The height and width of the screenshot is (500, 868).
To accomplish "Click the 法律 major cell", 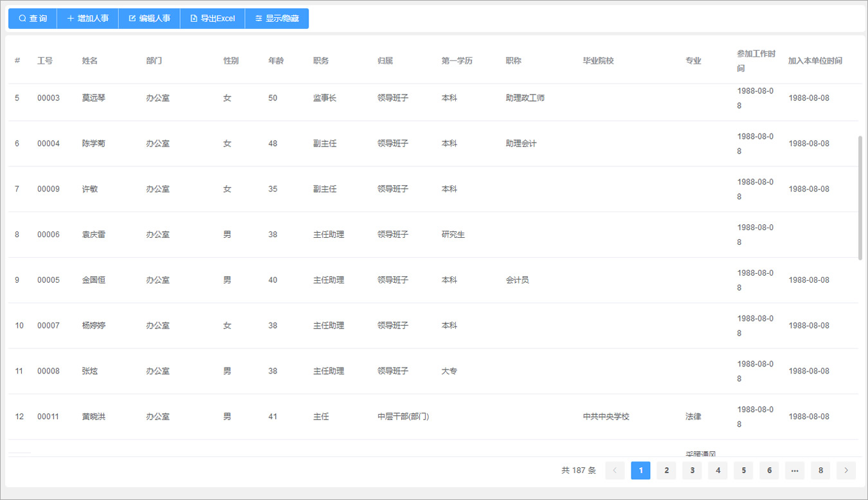I will pyautogui.click(x=693, y=416).
